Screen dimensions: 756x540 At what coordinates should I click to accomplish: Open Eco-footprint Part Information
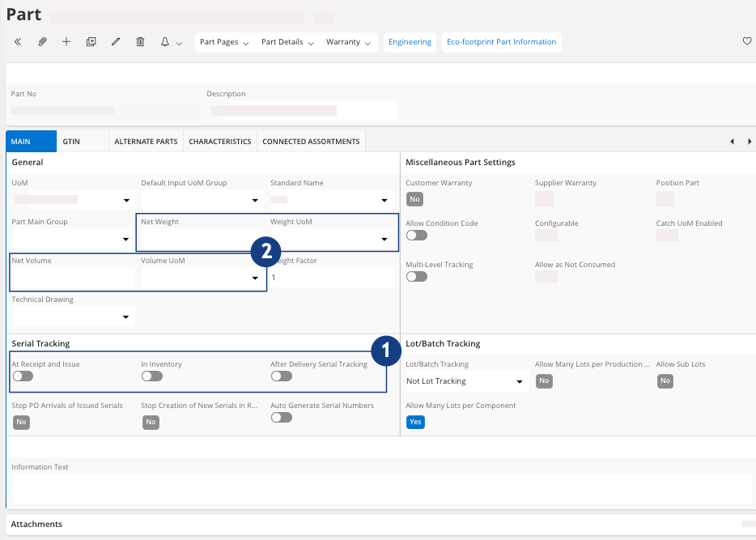(501, 42)
